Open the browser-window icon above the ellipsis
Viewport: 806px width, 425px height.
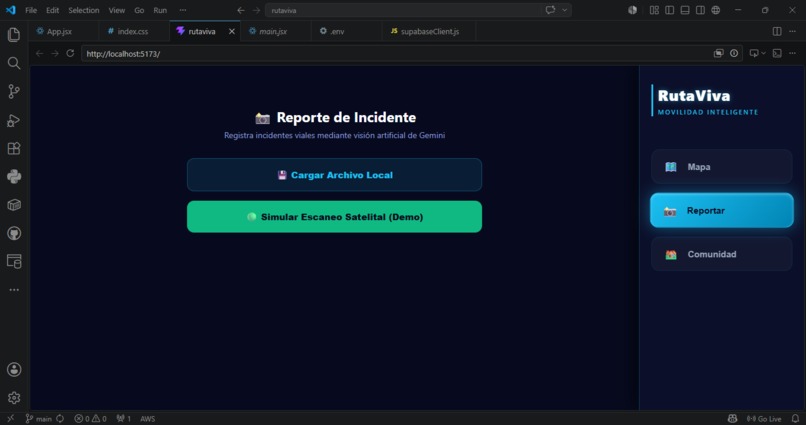click(14, 261)
